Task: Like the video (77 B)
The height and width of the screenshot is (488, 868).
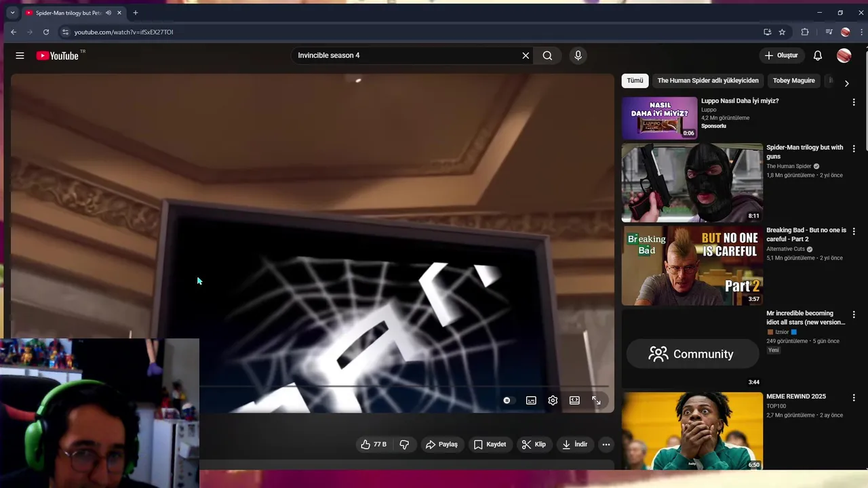Action: pyautogui.click(x=374, y=445)
